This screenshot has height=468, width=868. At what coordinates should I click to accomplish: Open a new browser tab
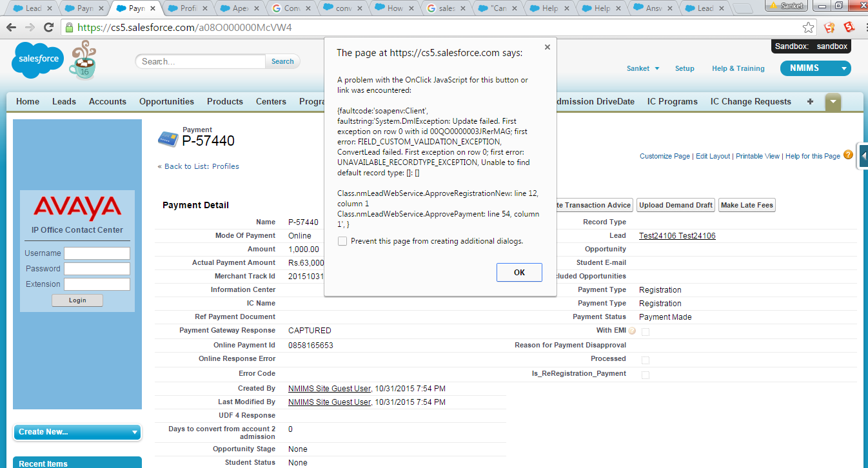(743, 8)
